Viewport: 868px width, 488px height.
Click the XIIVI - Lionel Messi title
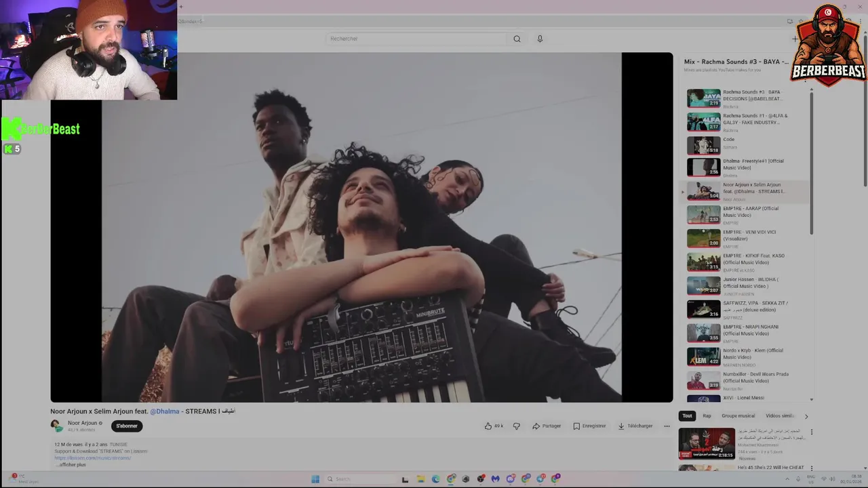(743, 398)
